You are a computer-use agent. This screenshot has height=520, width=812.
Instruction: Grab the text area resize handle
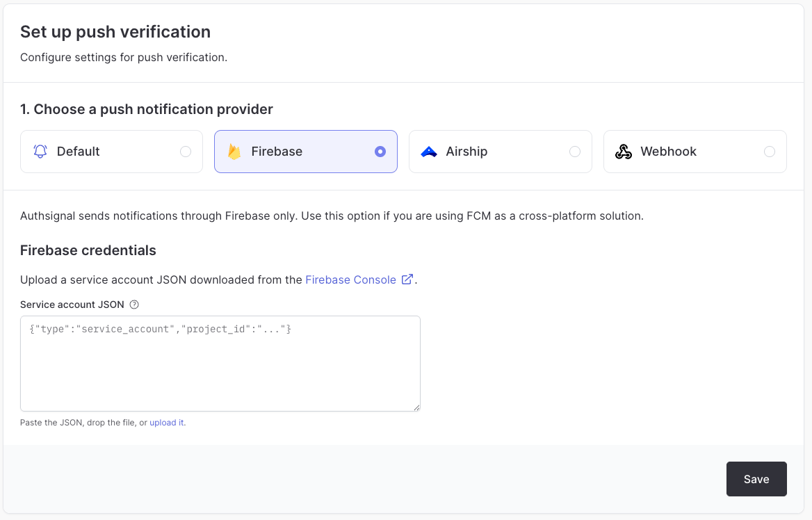tap(416, 407)
